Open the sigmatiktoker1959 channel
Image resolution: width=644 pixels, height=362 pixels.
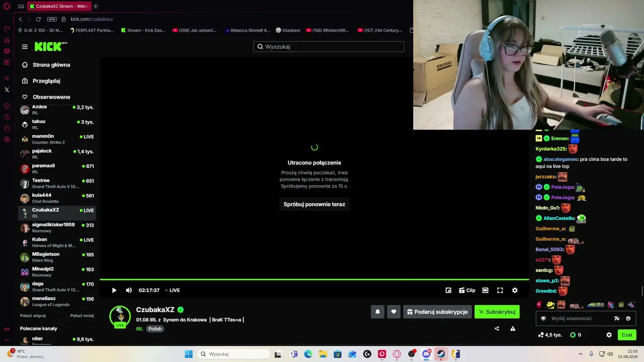57,228
